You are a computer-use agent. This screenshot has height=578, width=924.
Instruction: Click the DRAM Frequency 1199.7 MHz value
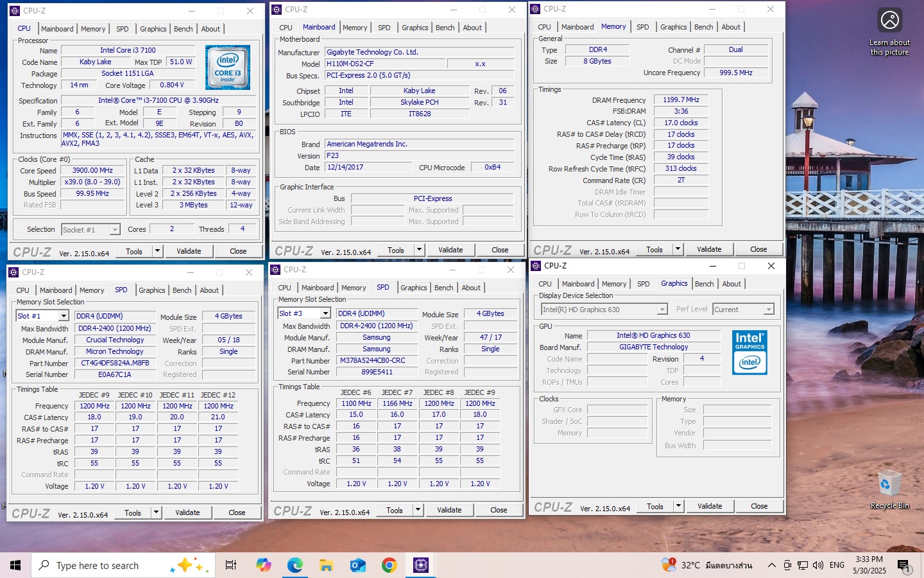coord(681,100)
